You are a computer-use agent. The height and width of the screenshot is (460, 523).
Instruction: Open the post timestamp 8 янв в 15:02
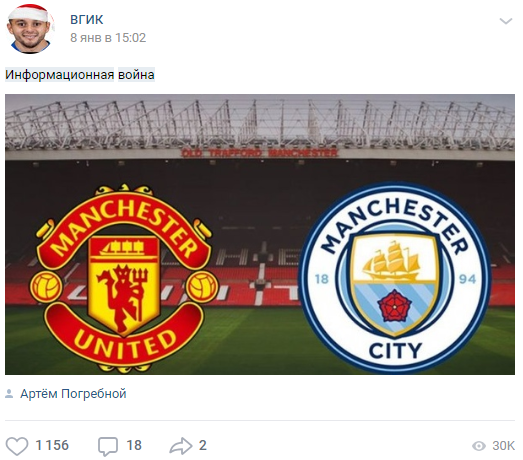(x=108, y=38)
